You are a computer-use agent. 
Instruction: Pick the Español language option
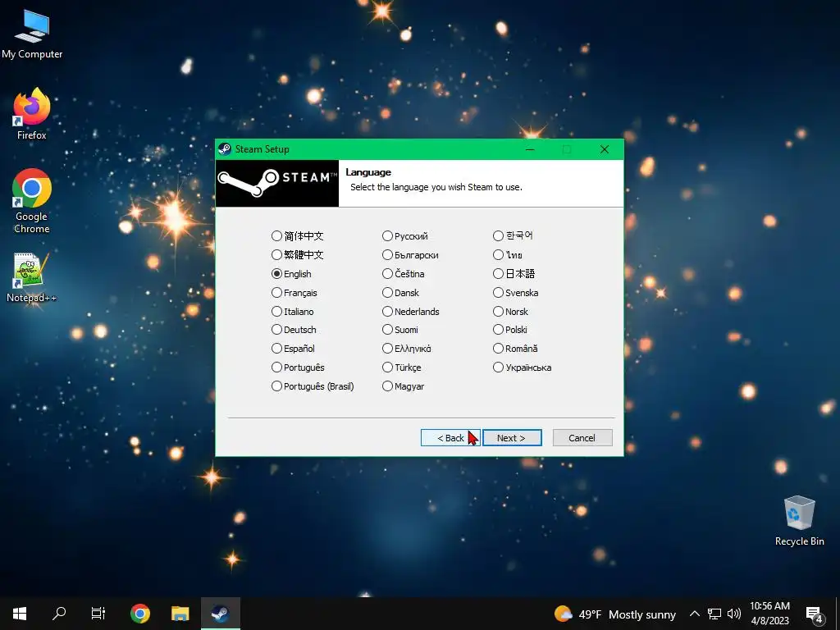[x=293, y=348]
